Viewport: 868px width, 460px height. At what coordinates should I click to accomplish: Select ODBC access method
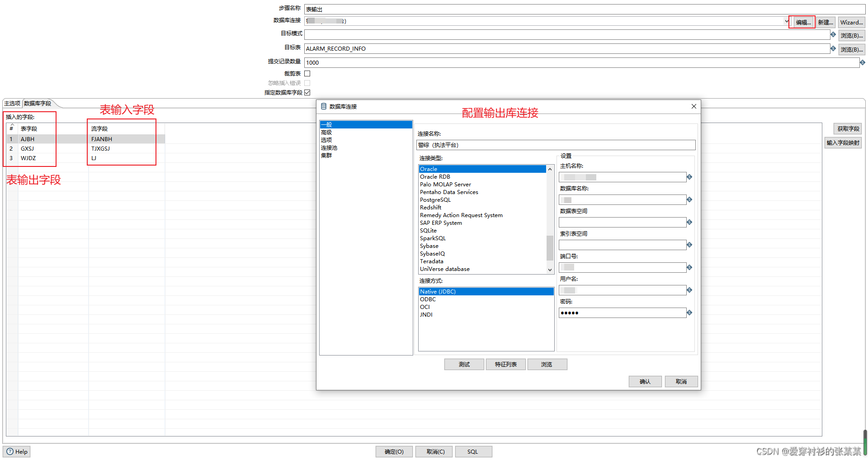(x=486, y=299)
